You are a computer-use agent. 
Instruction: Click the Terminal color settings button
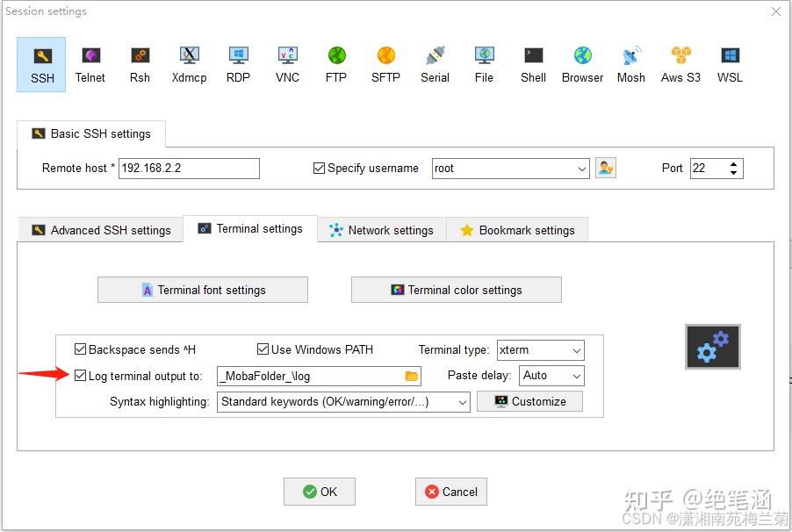click(x=456, y=289)
